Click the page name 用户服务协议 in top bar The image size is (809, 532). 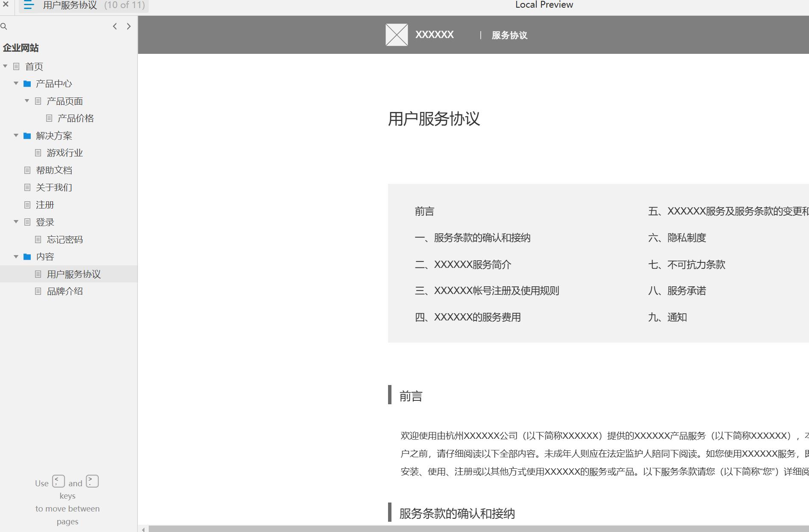pyautogui.click(x=70, y=5)
